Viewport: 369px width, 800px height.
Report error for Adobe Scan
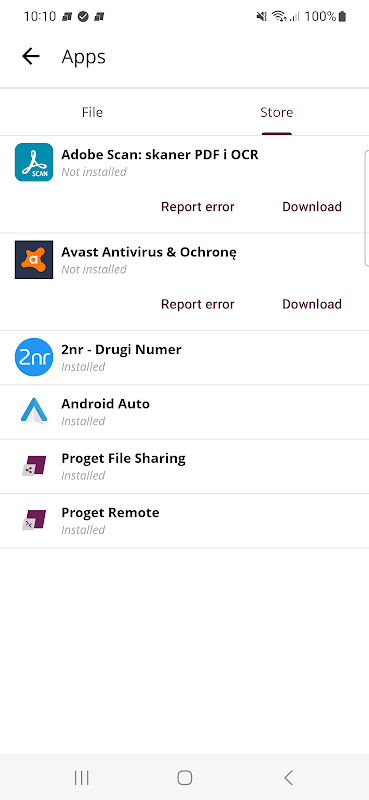pos(198,207)
